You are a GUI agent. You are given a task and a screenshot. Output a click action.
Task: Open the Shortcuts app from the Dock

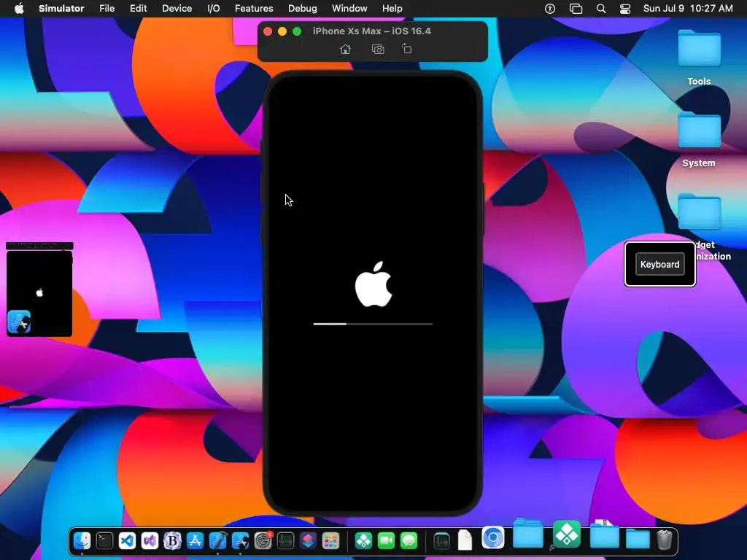click(x=309, y=541)
